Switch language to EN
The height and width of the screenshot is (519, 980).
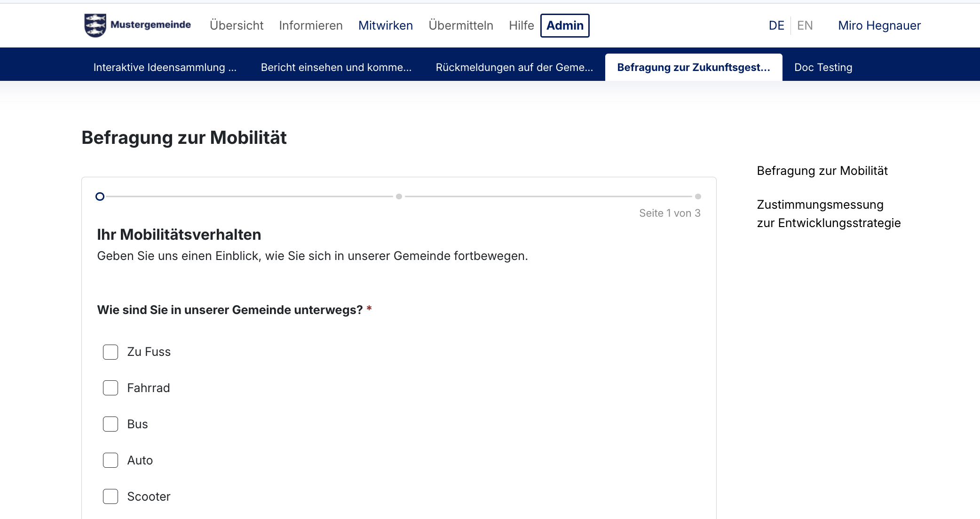(x=805, y=25)
